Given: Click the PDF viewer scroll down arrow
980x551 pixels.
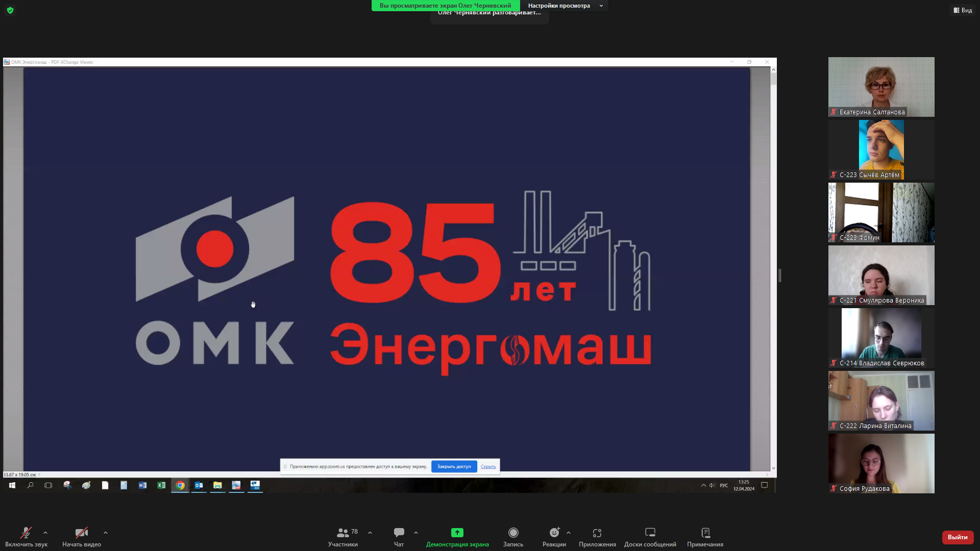Looking at the screenshot, I should pos(773,468).
